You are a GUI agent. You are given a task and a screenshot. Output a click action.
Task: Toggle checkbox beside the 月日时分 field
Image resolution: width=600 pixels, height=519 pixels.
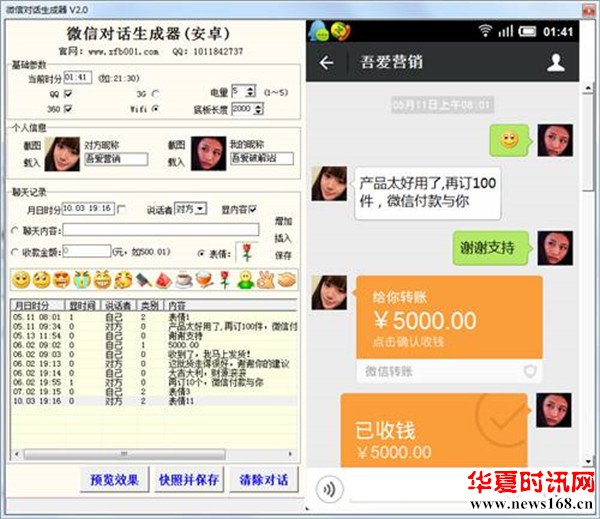[122, 209]
